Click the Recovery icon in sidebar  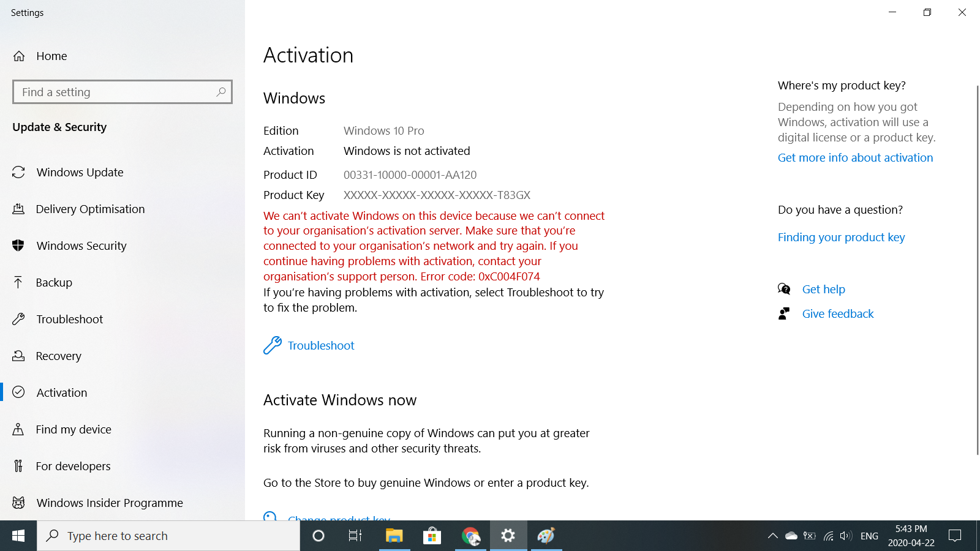click(x=19, y=356)
